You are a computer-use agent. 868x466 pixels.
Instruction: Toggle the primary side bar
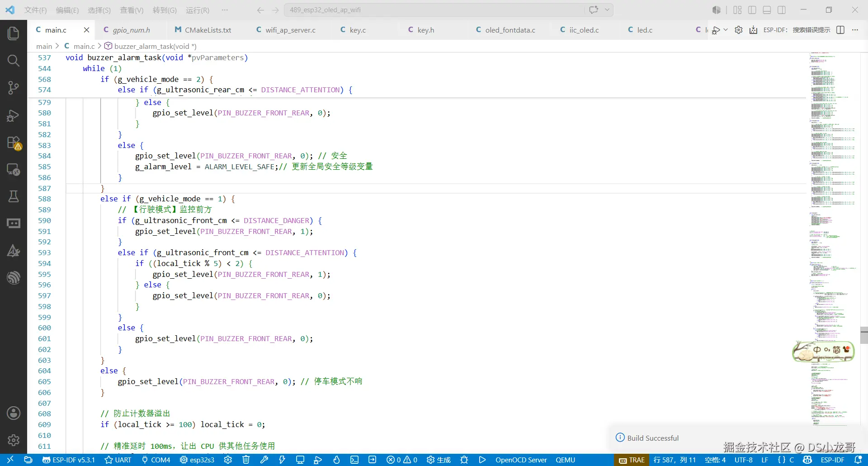(x=752, y=10)
